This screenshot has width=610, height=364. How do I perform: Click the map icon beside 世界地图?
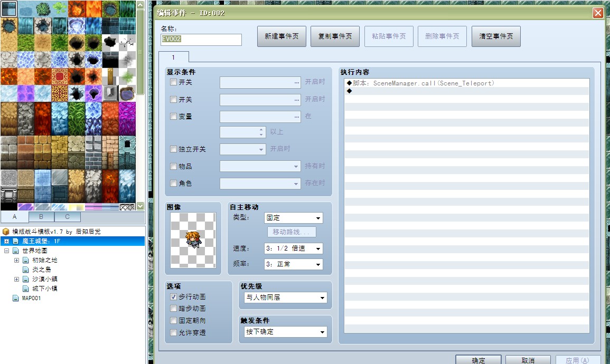(x=16, y=251)
